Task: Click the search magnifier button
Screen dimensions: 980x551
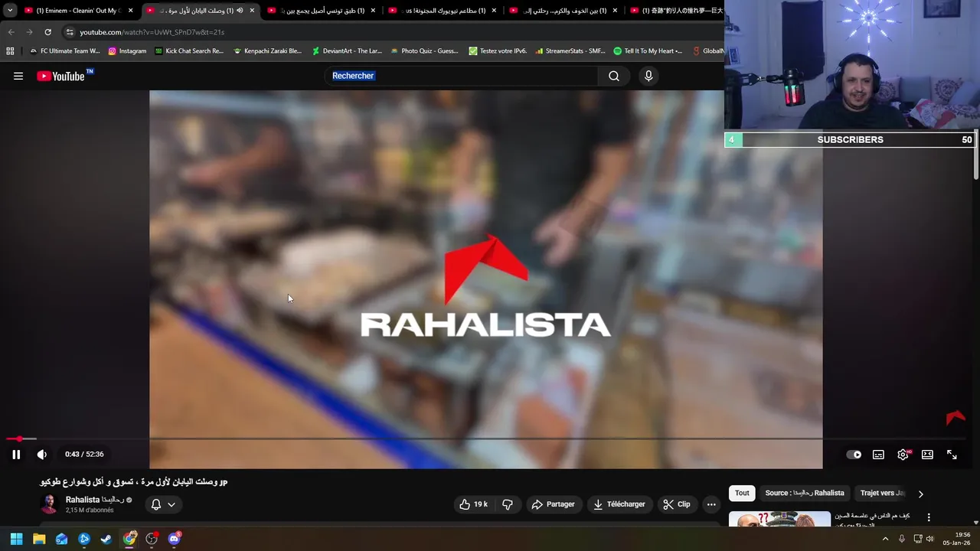Action: coord(614,76)
